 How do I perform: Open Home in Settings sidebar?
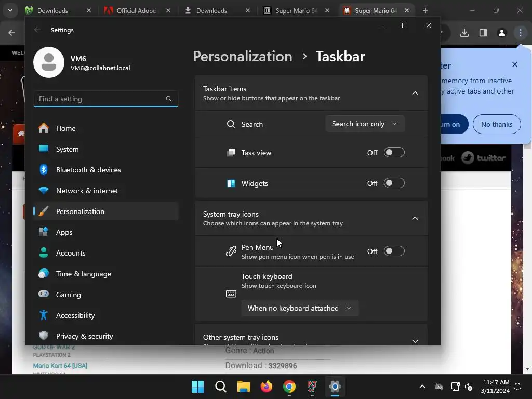pyautogui.click(x=105, y=128)
